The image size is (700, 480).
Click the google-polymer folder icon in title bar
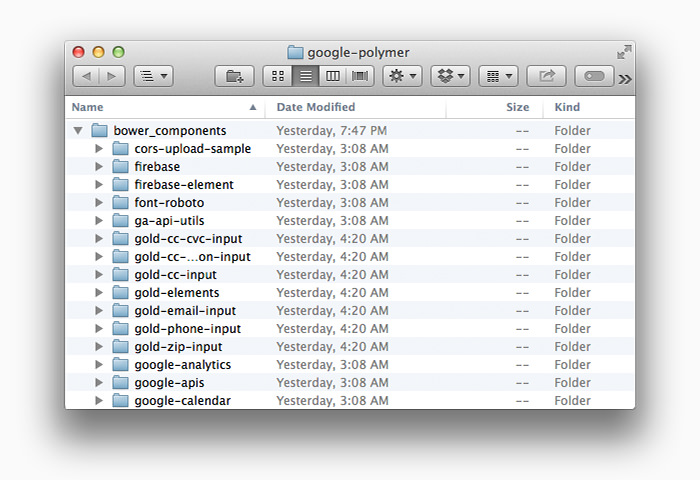pos(295,52)
